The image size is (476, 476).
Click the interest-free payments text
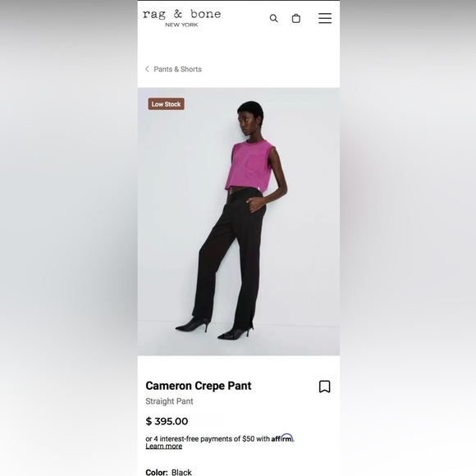[208, 439]
